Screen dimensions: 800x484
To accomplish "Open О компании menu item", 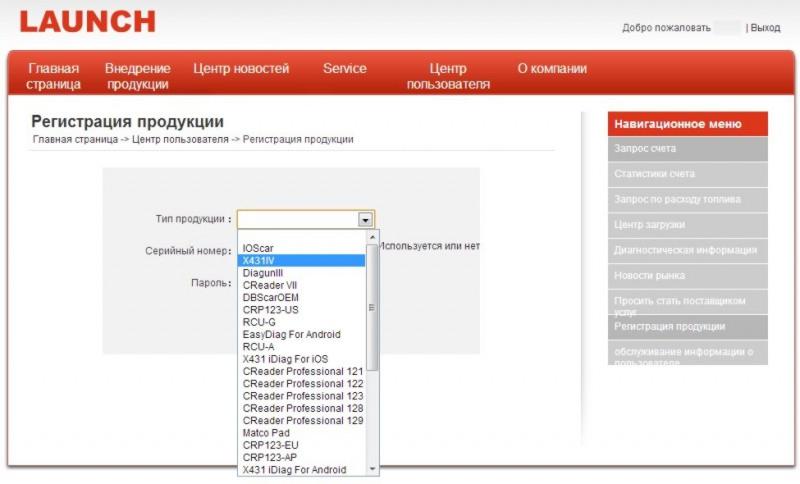I will (552, 68).
